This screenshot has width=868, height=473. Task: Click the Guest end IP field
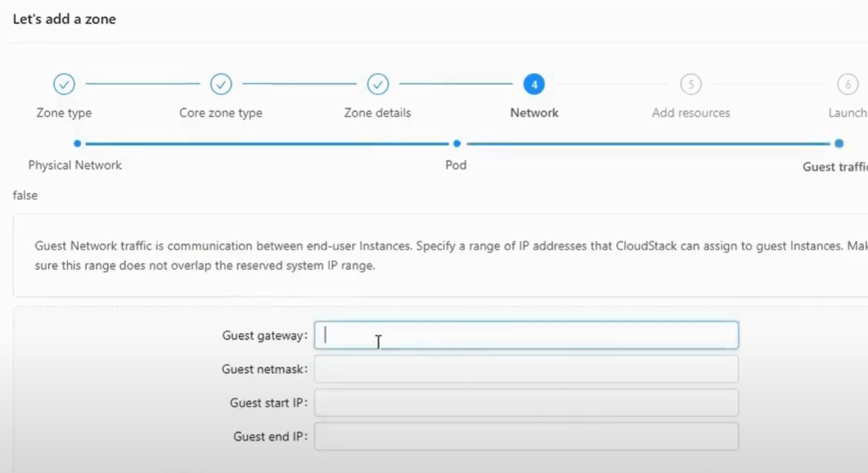527,436
